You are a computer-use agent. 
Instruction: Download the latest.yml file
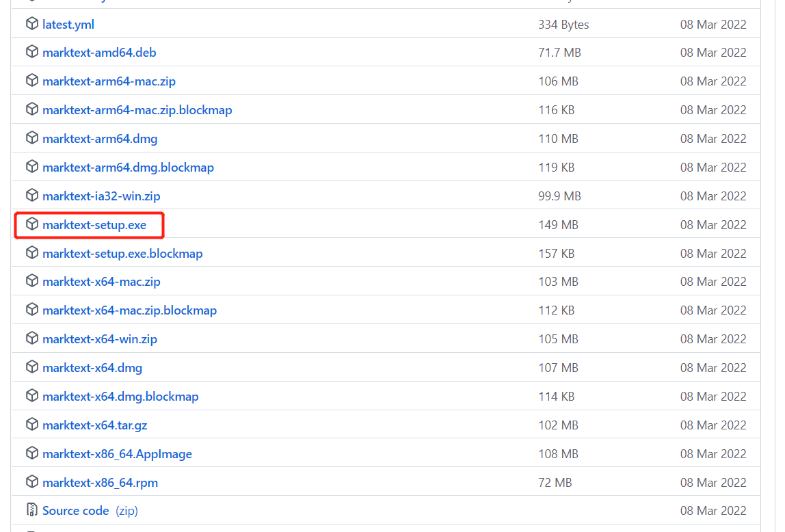pos(68,25)
